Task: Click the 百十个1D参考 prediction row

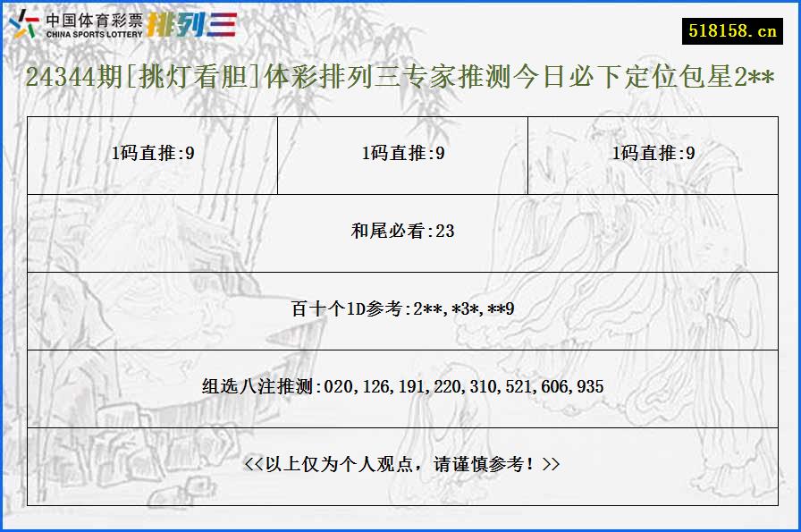Action: (400, 310)
